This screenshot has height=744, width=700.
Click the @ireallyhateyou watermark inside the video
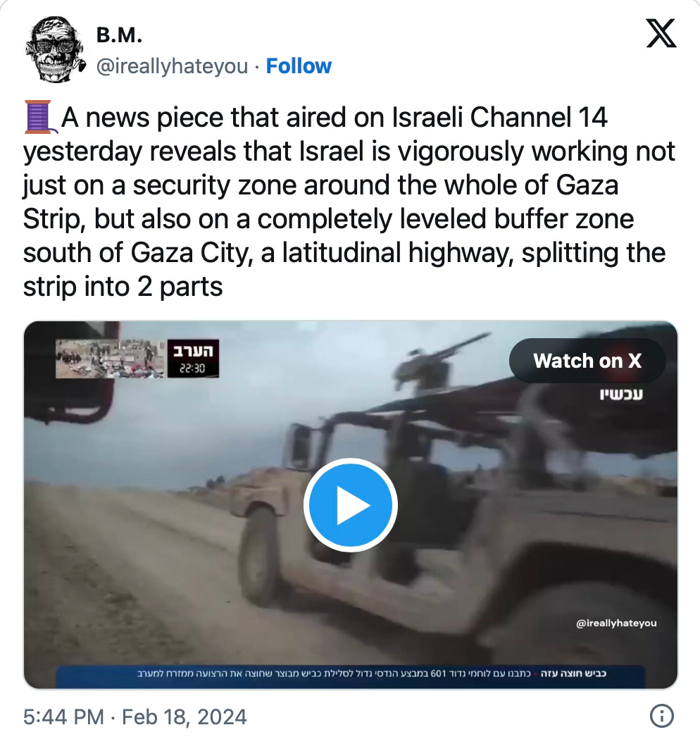click(x=616, y=623)
